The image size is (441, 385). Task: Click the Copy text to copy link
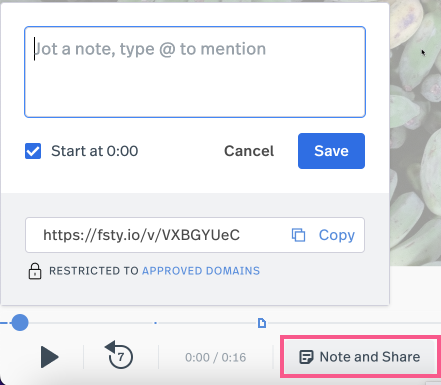point(337,235)
